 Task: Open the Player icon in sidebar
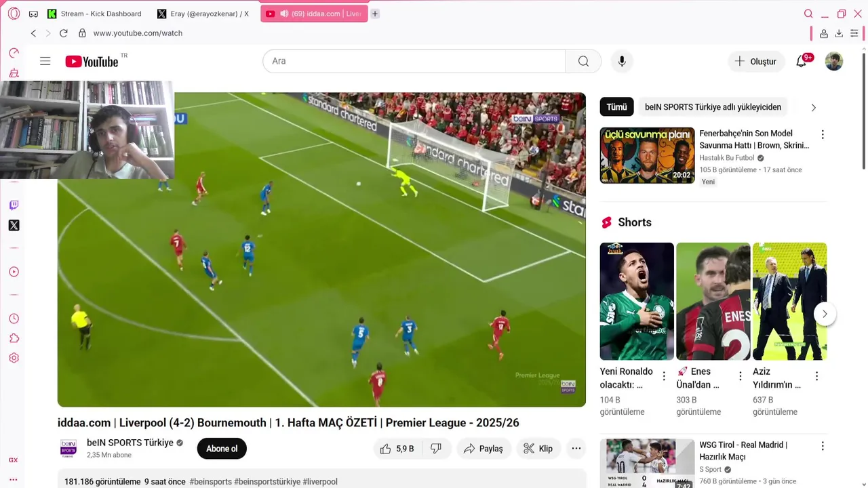pos(14,272)
